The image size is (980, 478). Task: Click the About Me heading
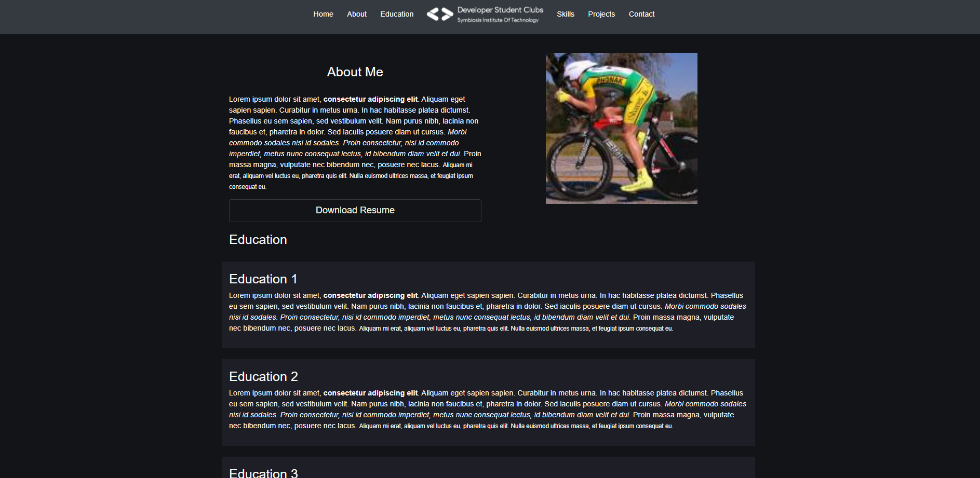tap(355, 72)
